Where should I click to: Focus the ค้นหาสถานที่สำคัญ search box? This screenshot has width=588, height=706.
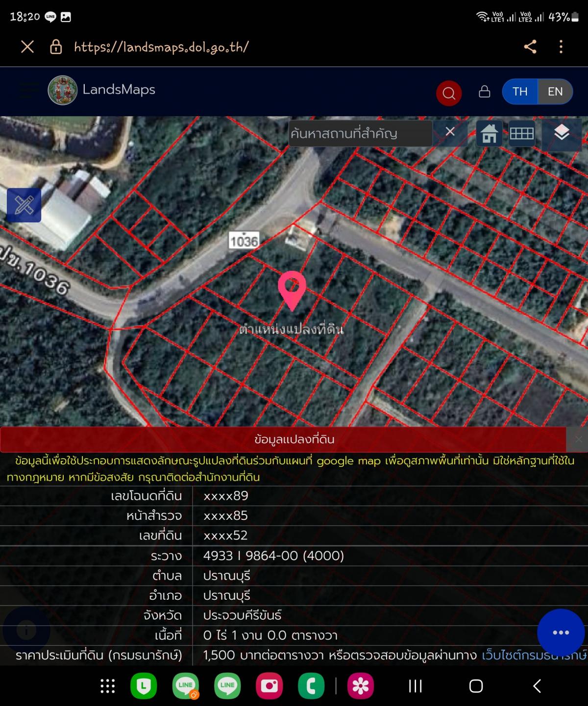(360, 133)
